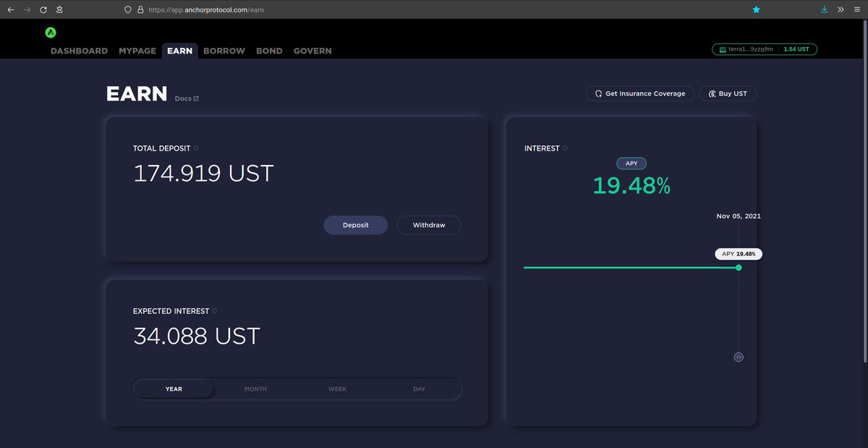Click the Withdraw button
The image size is (868, 448).
tap(429, 225)
